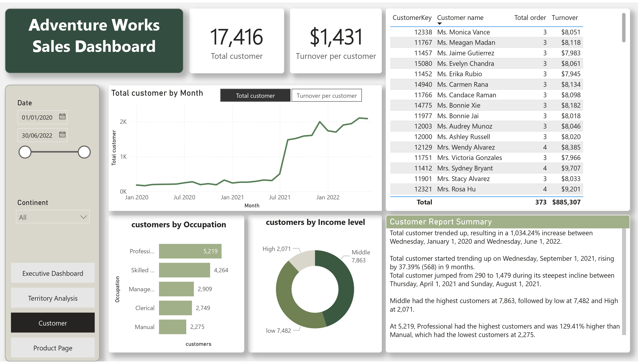Click the end date field 30/06/2022
The image size is (638, 364).
coord(42,135)
